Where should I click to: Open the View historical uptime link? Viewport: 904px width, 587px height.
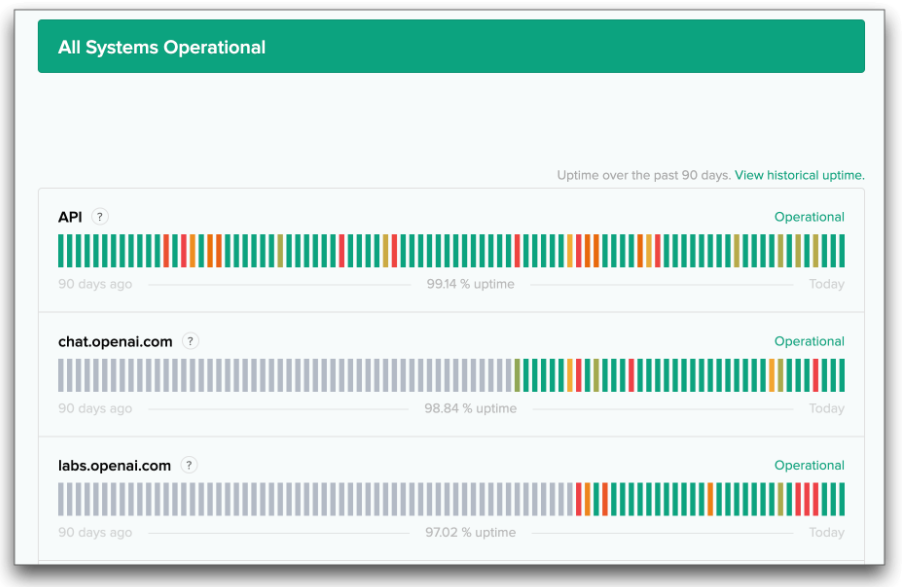click(799, 175)
